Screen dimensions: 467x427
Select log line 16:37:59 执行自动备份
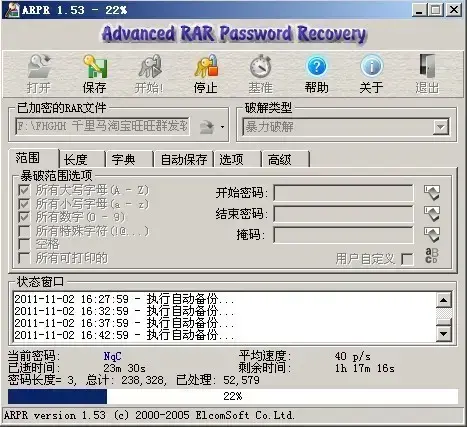click(124, 323)
